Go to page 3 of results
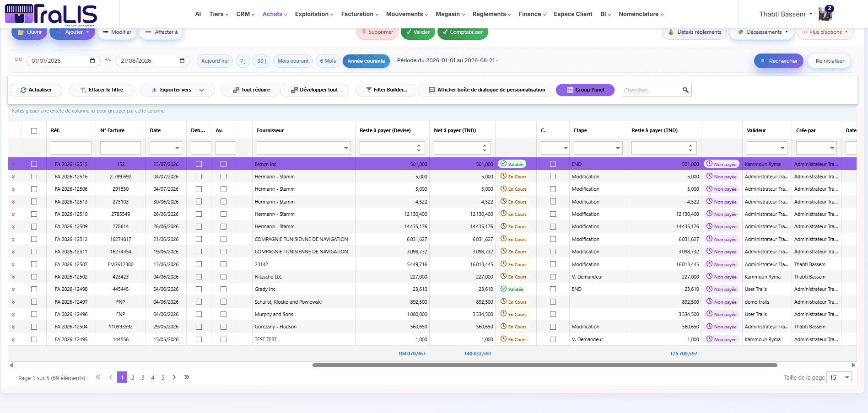The height and width of the screenshot is (413, 868). point(143,377)
